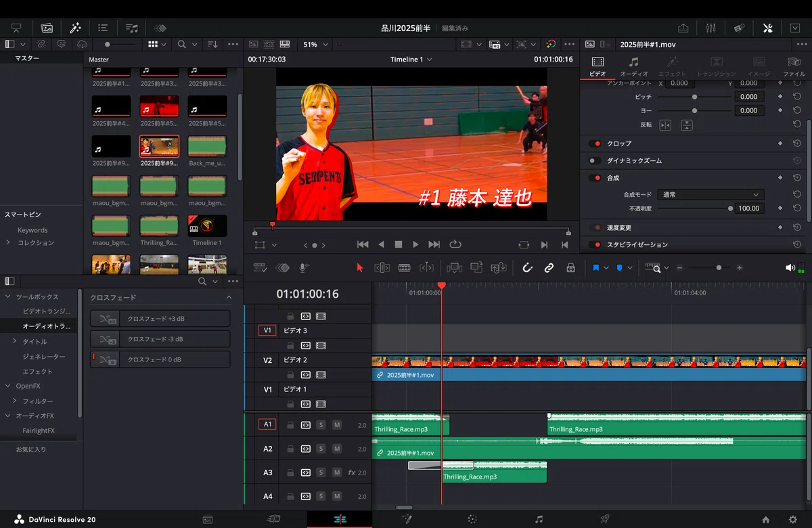This screenshot has height=528, width=812.
Task: Solo audio track A2
Action: tap(321, 449)
